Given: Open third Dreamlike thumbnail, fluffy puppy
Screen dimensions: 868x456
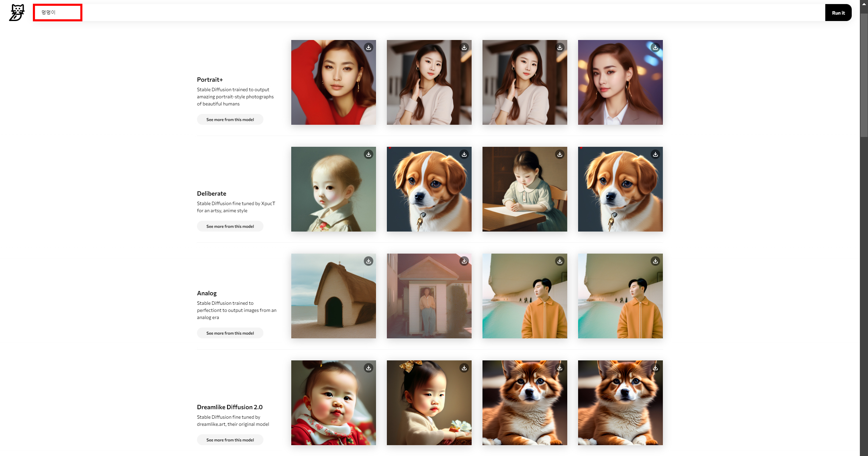Looking at the screenshot, I should click(525, 403).
